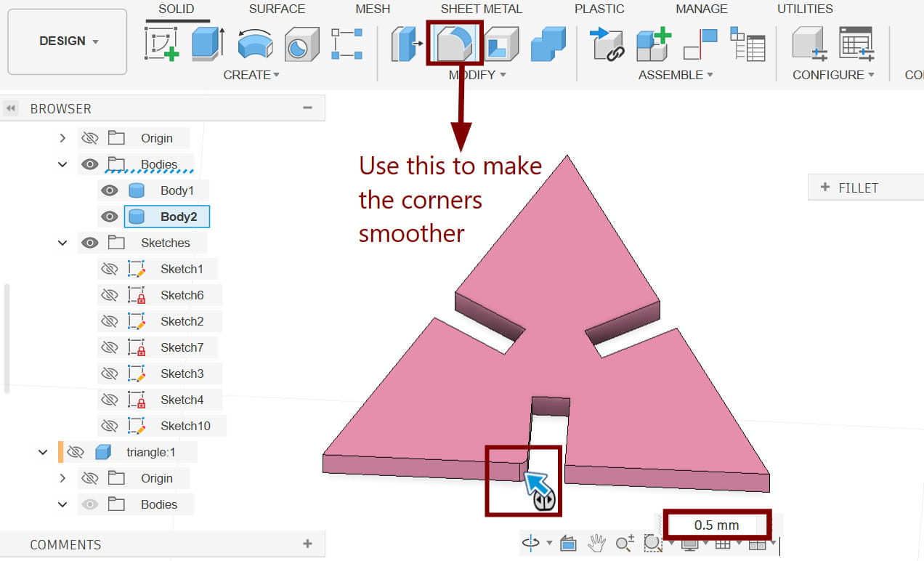
Task: Select the Extrude tool
Action: pos(208,44)
